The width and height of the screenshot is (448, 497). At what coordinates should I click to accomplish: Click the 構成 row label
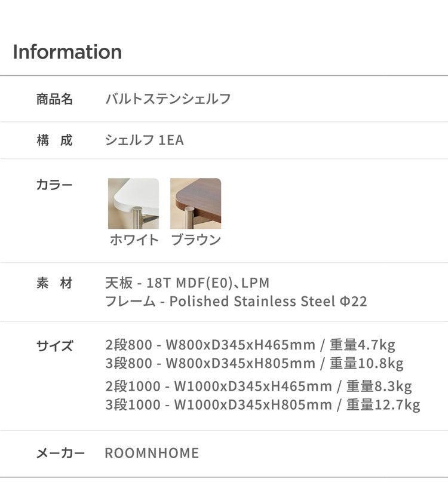pos(54,141)
